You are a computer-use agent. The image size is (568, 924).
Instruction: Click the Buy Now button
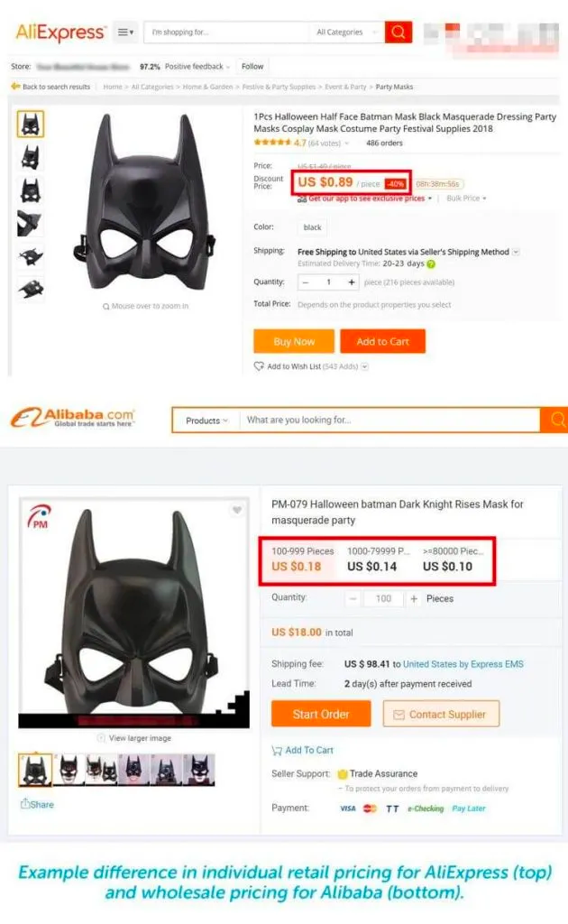tap(293, 341)
